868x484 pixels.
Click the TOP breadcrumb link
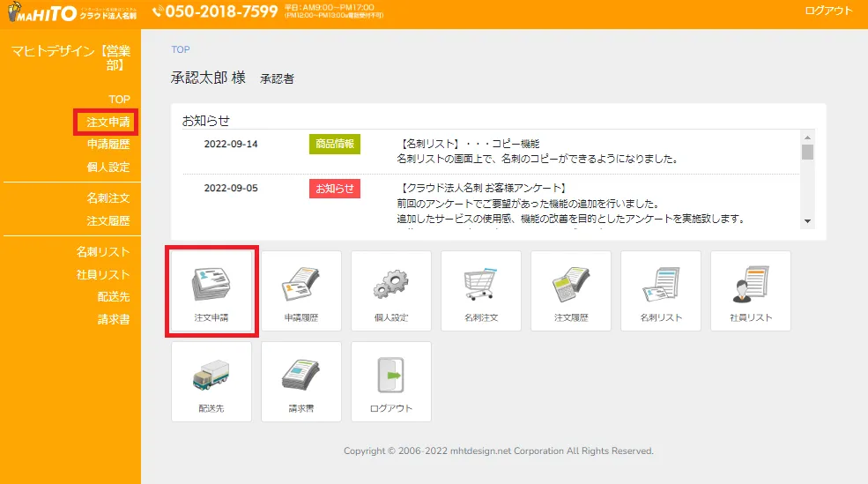click(181, 49)
